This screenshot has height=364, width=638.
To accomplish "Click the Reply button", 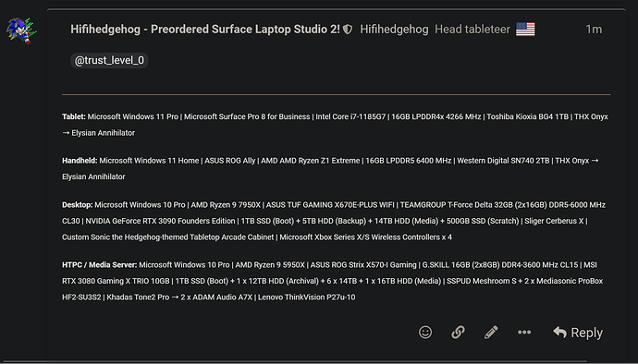I will (x=578, y=333).
